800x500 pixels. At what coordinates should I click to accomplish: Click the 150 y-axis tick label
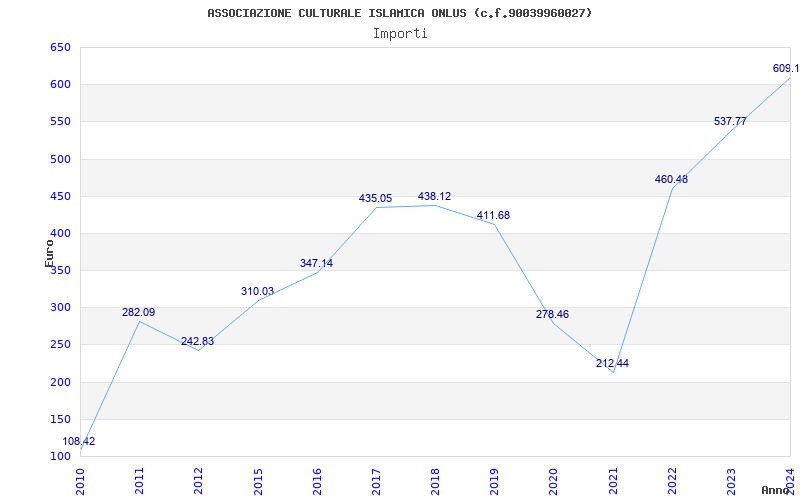(60, 419)
